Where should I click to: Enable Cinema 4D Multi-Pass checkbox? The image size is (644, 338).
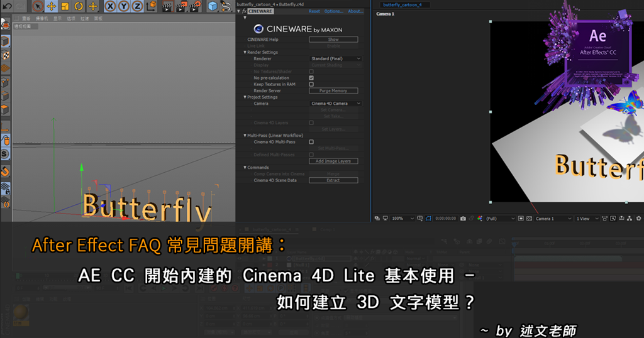coord(311,142)
